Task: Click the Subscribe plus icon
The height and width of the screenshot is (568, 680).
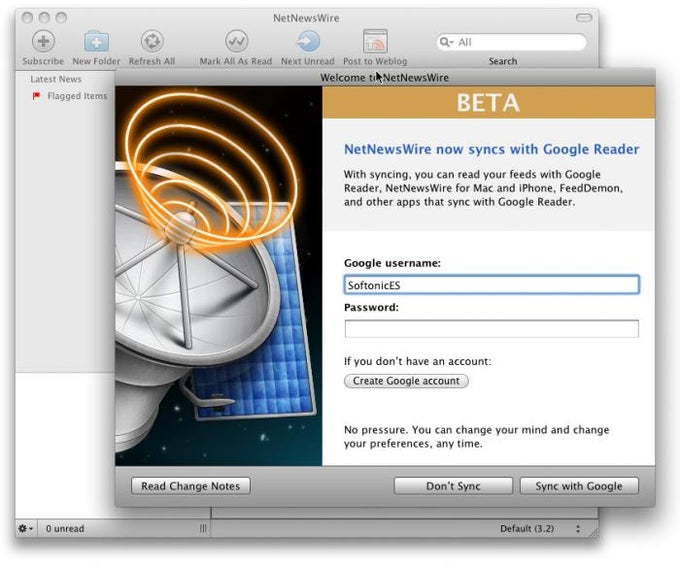Action: (43, 41)
